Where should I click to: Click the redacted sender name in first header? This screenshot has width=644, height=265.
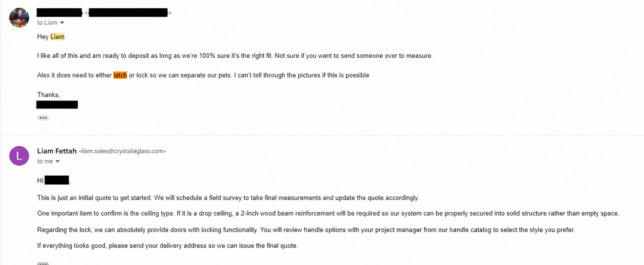click(59, 13)
